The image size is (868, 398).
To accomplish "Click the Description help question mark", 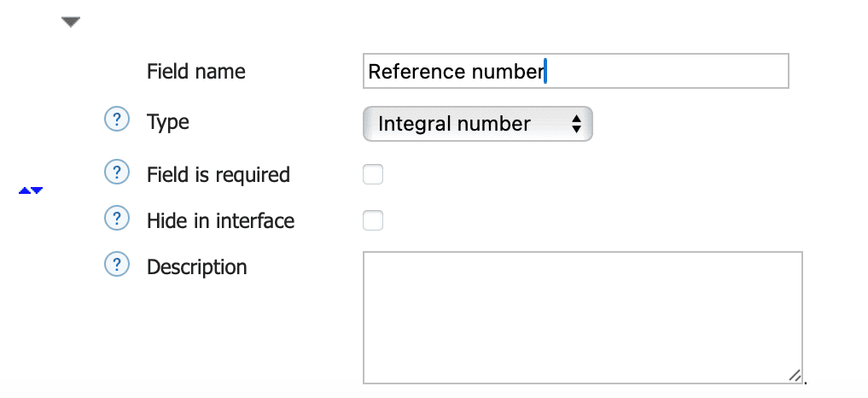I will [115, 265].
